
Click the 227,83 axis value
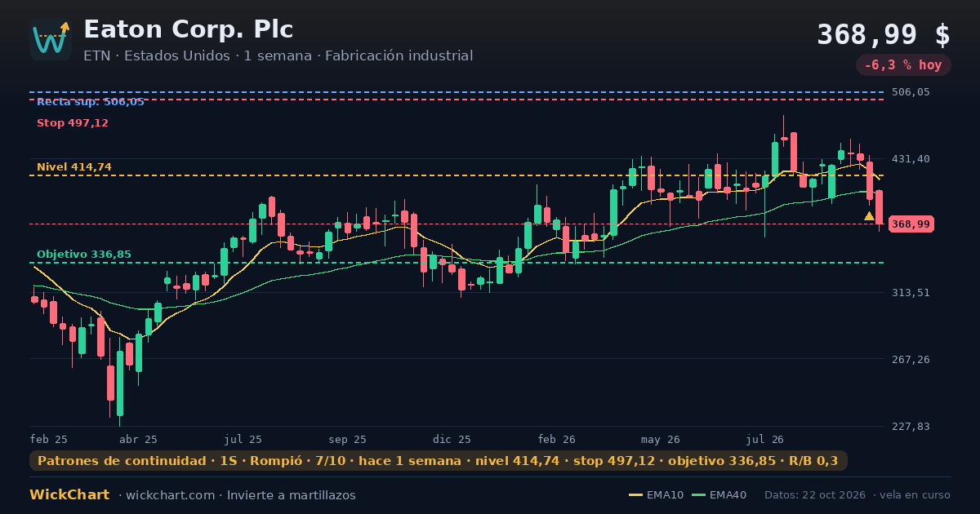(911, 426)
